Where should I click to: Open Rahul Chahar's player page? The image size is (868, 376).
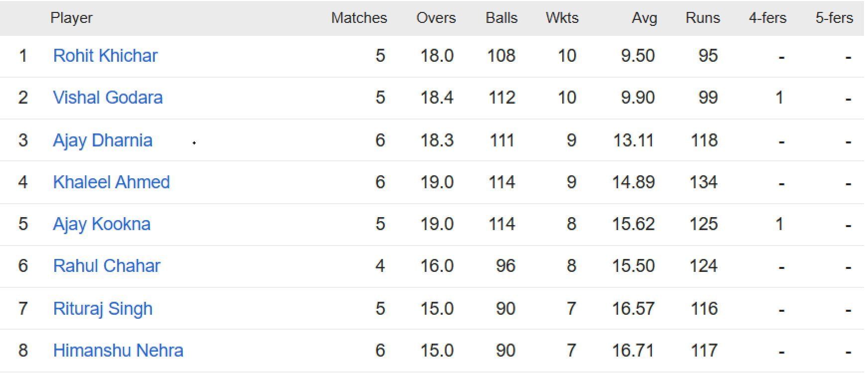tap(107, 266)
